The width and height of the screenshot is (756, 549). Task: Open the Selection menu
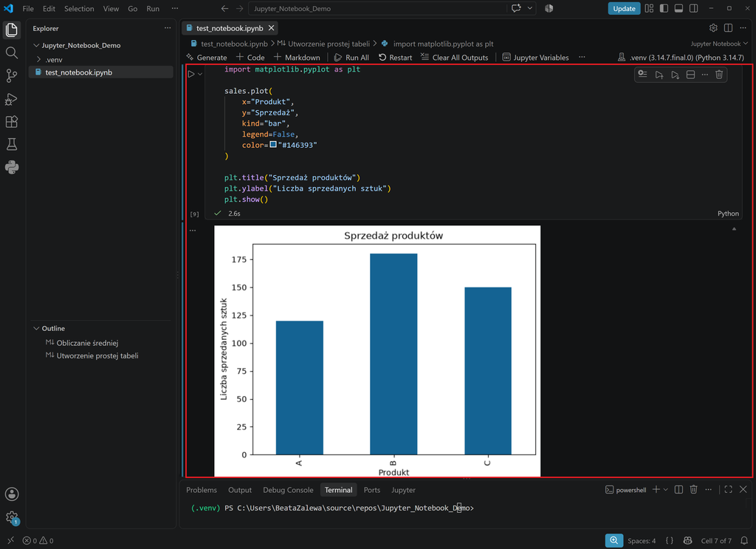click(79, 8)
